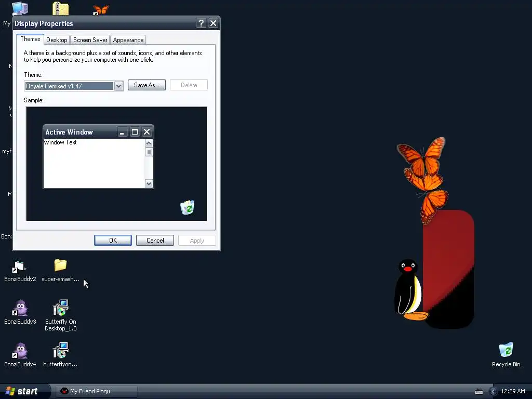The image size is (532, 399).
Task: Switch to My Friend Pingu taskbar item
Action: [96, 391]
